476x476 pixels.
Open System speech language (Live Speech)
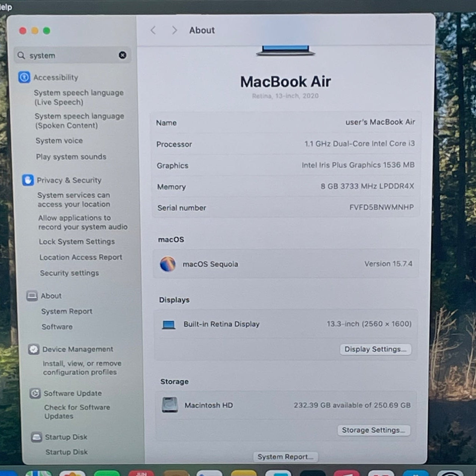78,97
